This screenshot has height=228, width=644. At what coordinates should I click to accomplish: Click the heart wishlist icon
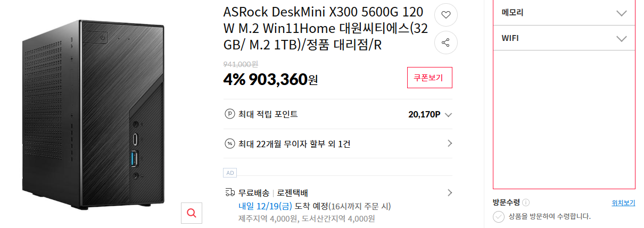tap(446, 15)
